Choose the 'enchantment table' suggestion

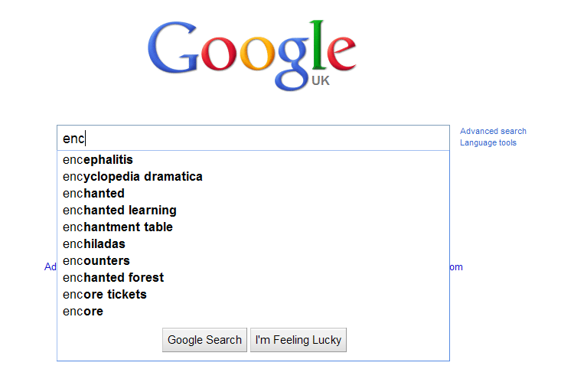(118, 227)
